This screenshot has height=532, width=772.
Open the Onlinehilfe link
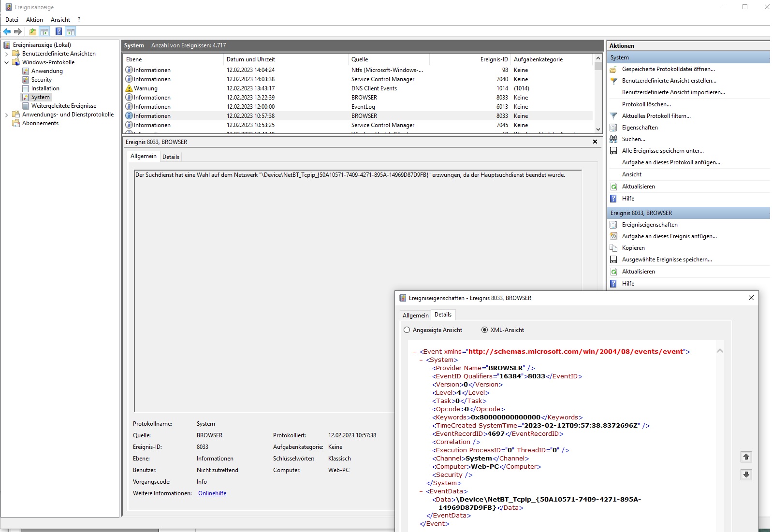pos(212,493)
